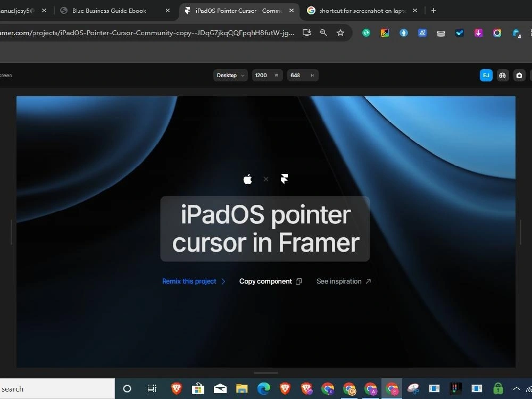The width and height of the screenshot is (532, 399).
Task: Click the Windows taskbar search box
Action: (57, 389)
